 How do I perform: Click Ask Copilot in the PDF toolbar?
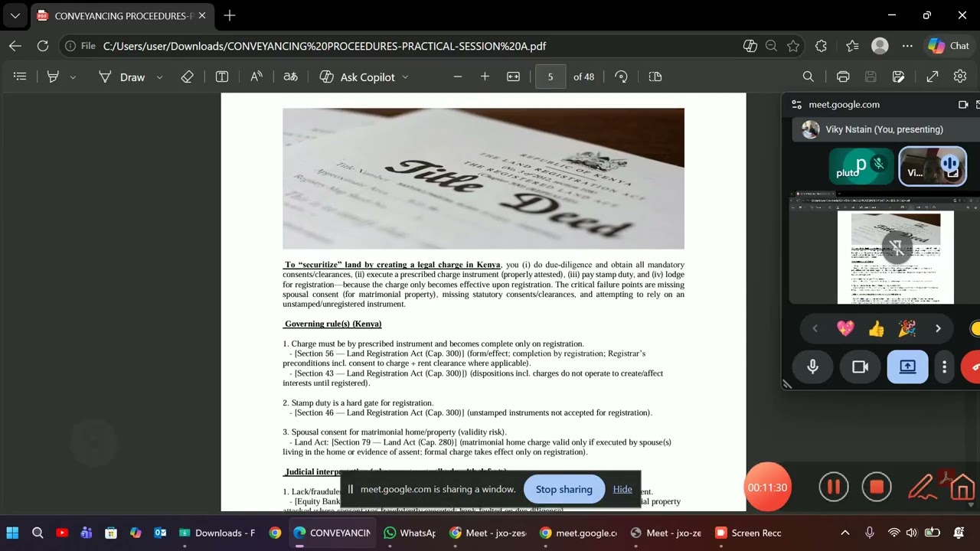[358, 77]
